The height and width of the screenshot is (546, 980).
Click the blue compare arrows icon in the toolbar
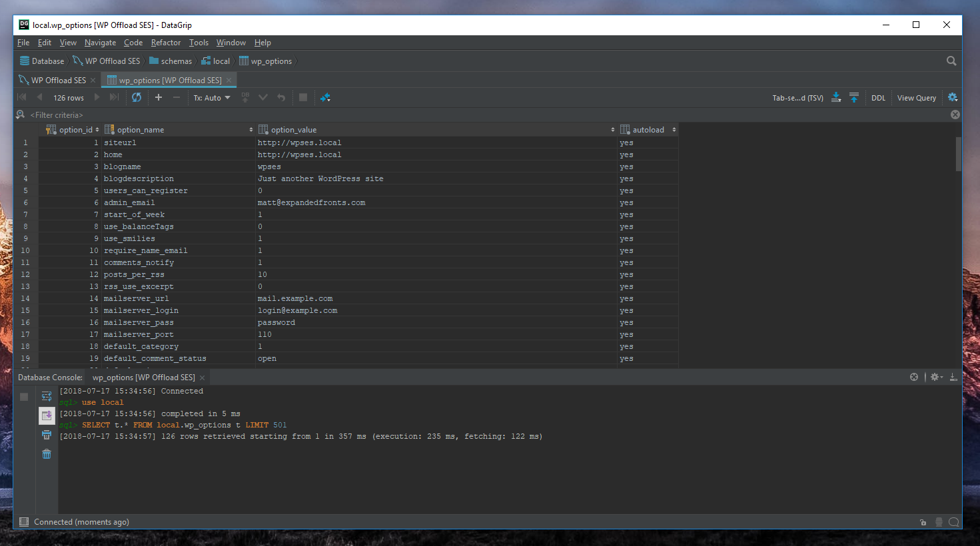325,97
